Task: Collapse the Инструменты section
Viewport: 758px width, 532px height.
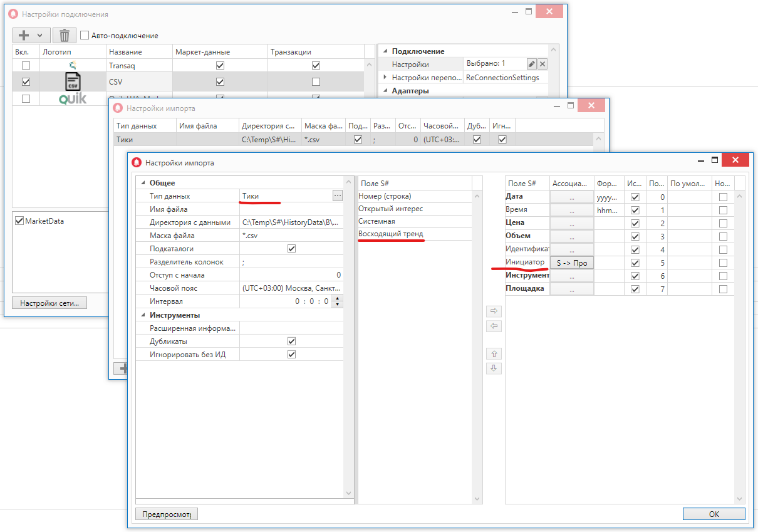Action: pos(142,315)
